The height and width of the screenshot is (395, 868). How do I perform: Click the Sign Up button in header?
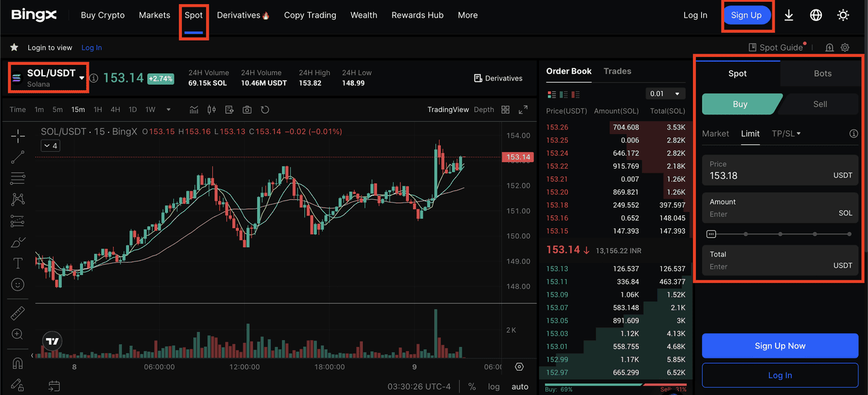tap(746, 15)
